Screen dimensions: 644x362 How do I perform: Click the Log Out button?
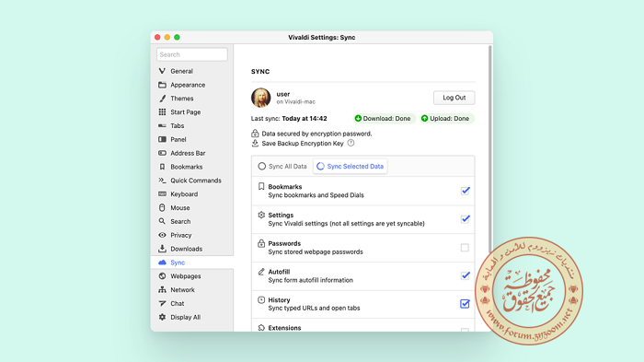tap(454, 98)
